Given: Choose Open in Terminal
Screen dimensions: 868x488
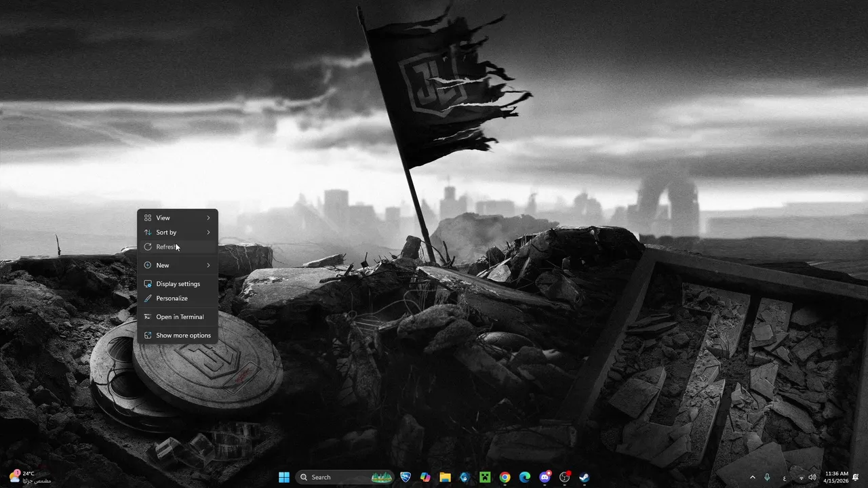Looking at the screenshot, I should click(x=178, y=317).
